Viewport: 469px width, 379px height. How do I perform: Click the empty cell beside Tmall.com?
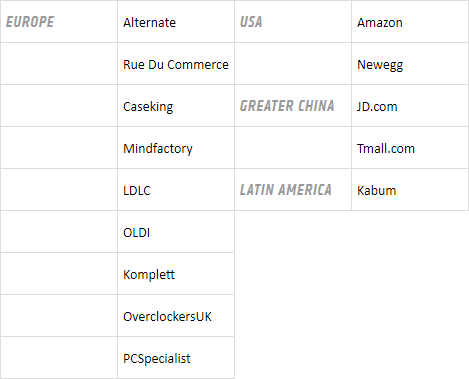coord(293,148)
